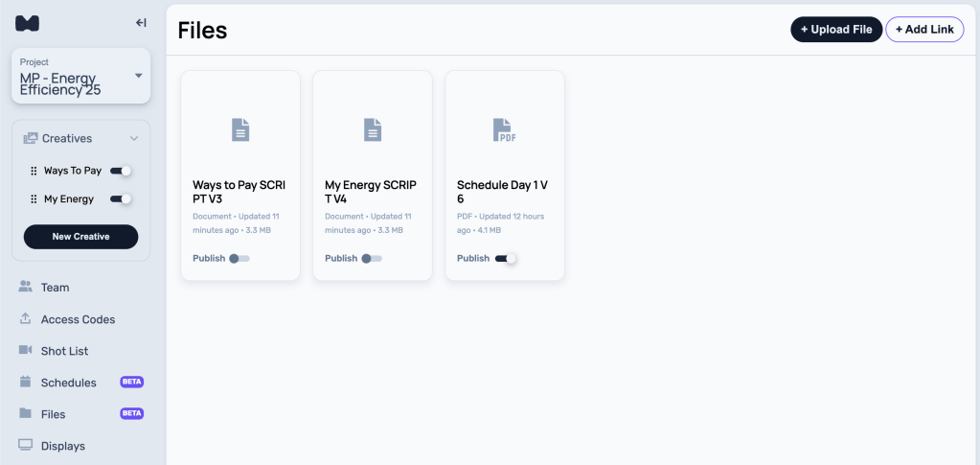Toggle the My Energy creative switch
Screen dimensions: 980x465
click(x=121, y=199)
